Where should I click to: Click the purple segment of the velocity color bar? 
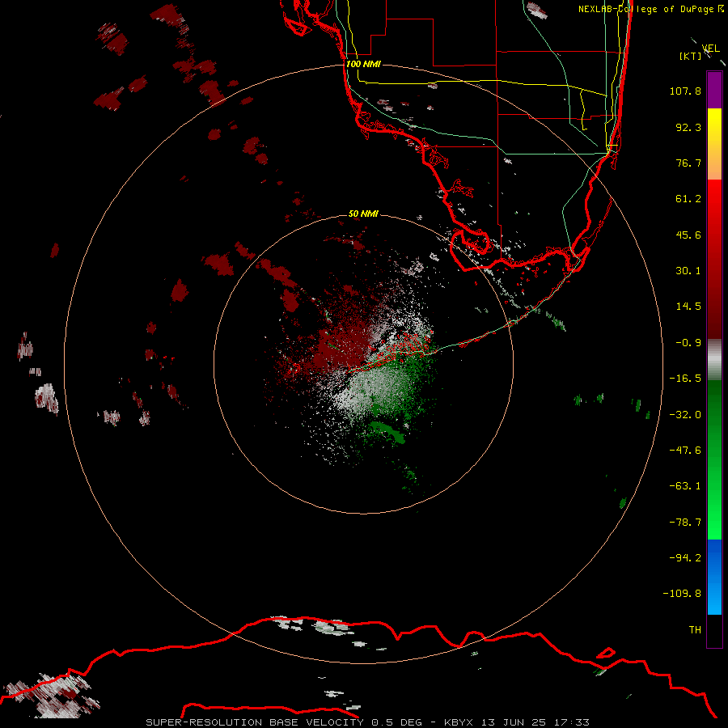(714, 90)
